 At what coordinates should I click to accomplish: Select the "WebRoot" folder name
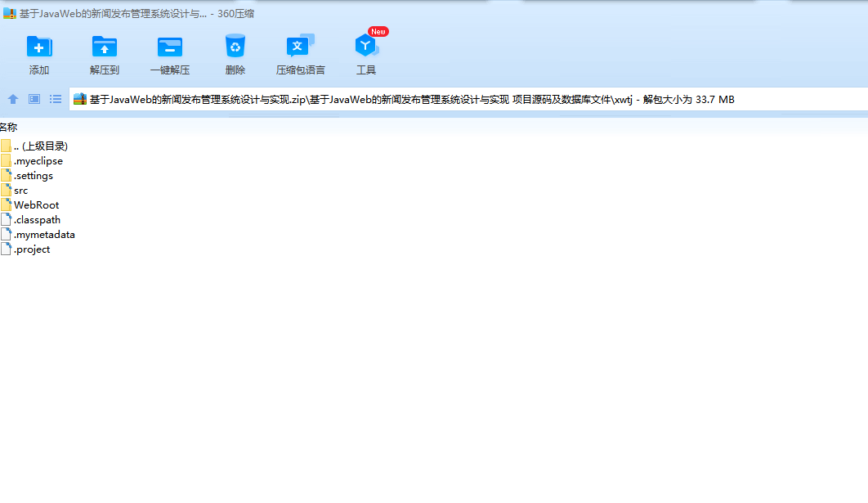click(37, 205)
